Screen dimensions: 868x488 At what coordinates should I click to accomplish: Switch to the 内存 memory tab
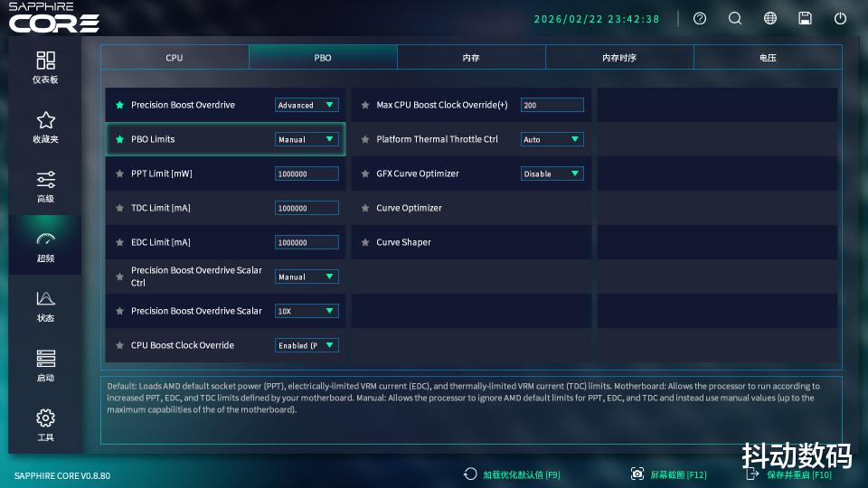click(471, 58)
